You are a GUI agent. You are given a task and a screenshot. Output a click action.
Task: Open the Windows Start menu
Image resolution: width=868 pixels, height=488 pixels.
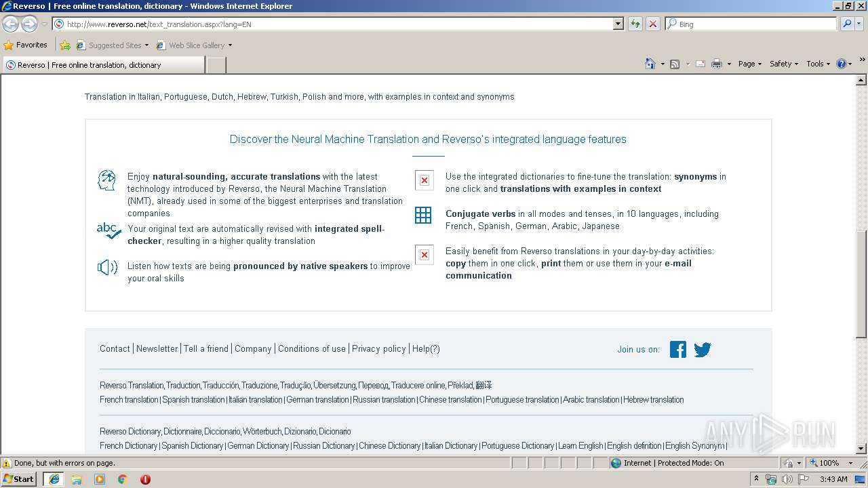pyautogui.click(x=19, y=479)
